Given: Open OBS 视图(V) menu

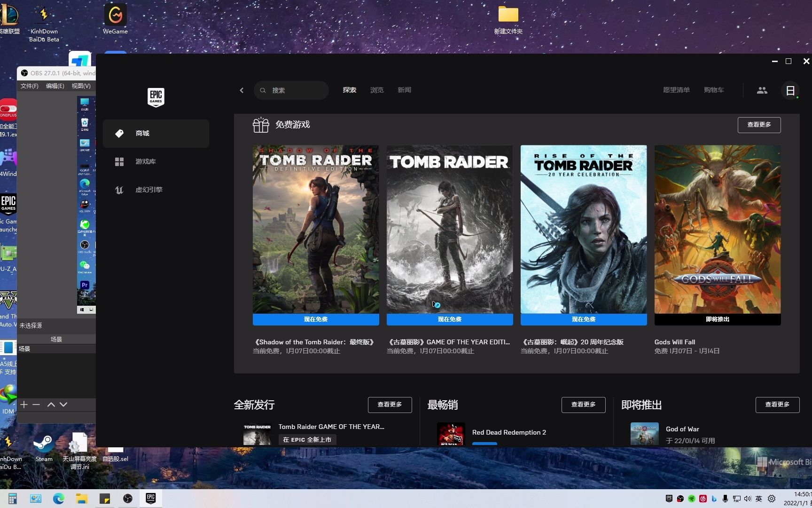Looking at the screenshot, I should tap(81, 86).
